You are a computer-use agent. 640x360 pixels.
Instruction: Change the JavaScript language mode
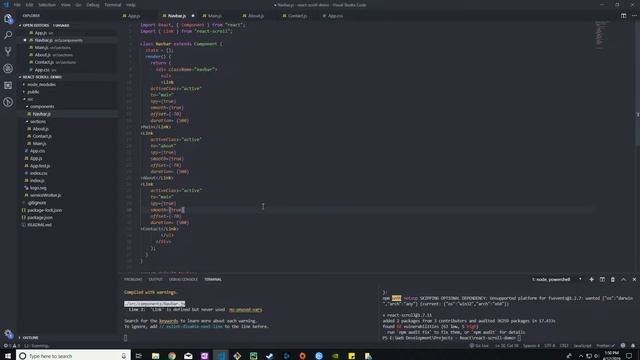point(582,346)
